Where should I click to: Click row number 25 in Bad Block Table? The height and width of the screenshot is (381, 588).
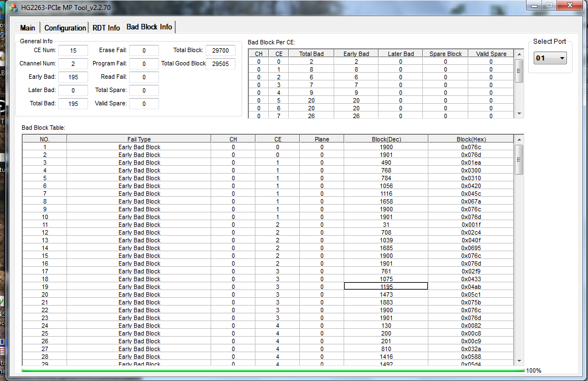coord(45,333)
